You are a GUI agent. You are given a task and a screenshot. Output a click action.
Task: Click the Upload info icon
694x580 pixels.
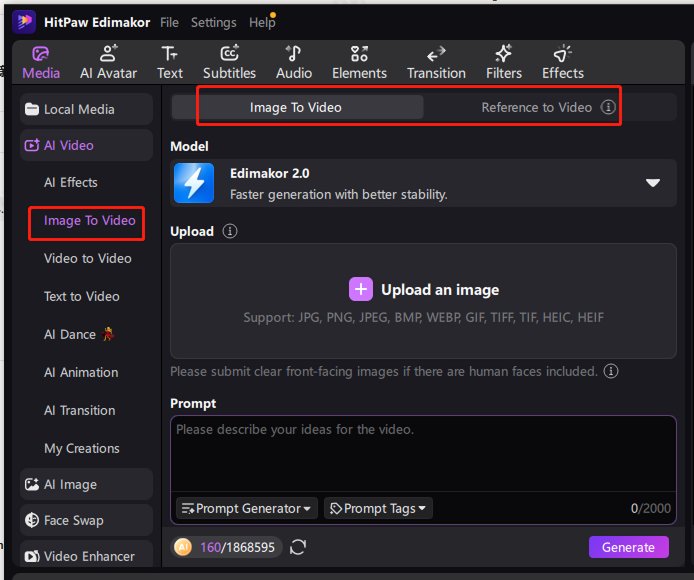230,231
